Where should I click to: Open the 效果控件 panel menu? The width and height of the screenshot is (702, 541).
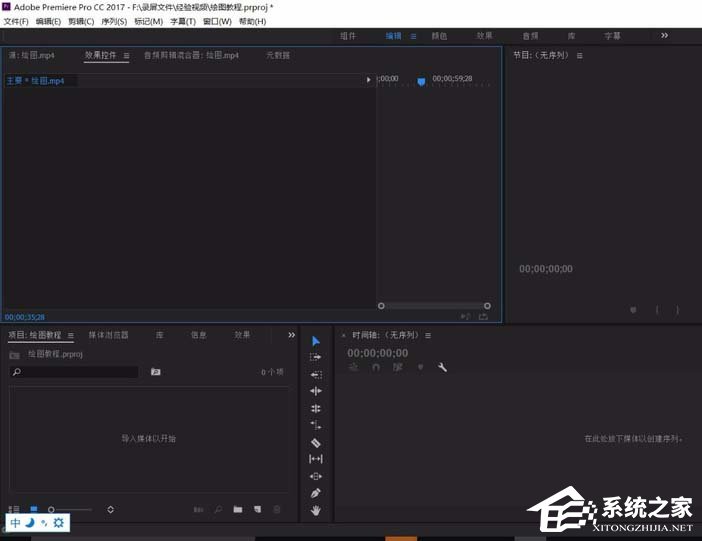(x=127, y=56)
